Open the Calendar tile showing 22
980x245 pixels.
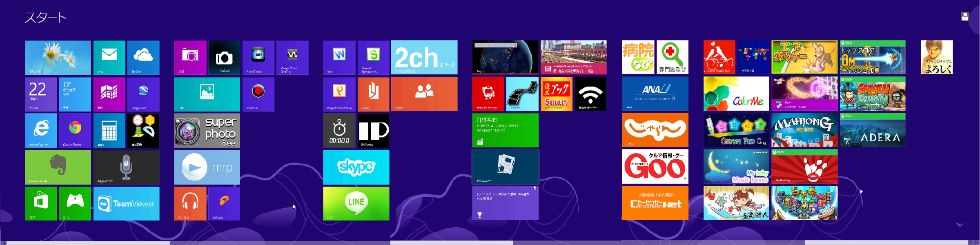tap(41, 94)
